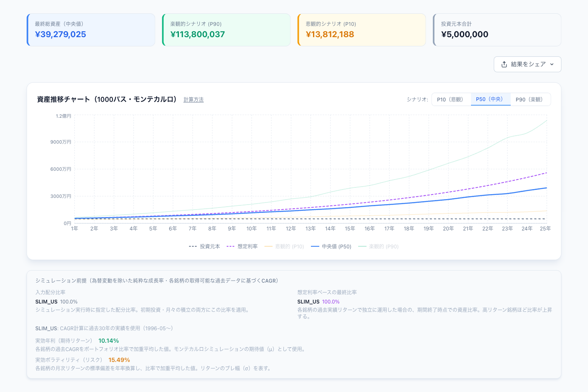The height and width of the screenshot is (392, 588).
Task: Select the P50（中央）scenario tab
Action: pyautogui.click(x=491, y=99)
